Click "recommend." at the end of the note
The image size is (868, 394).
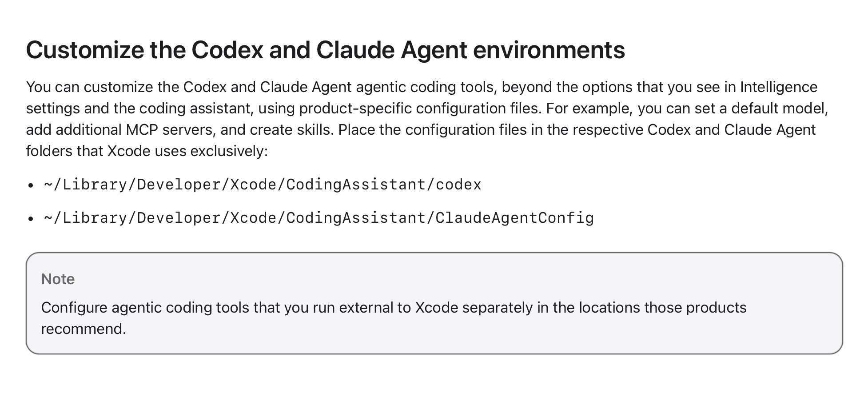click(x=84, y=329)
